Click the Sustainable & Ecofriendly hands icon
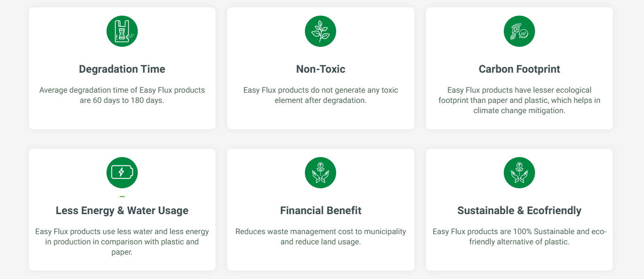The height and width of the screenshot is (279, 644). pos(519,173)
